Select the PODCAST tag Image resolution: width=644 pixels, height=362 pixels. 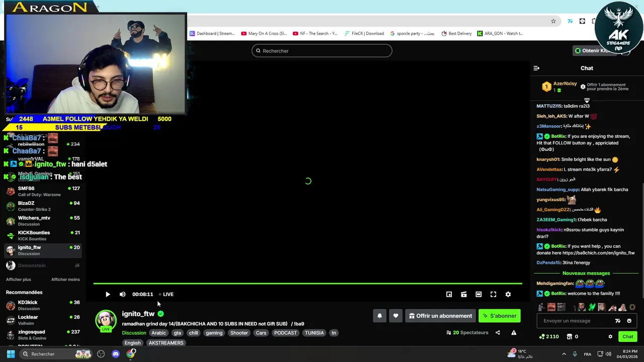coord(285,333)
